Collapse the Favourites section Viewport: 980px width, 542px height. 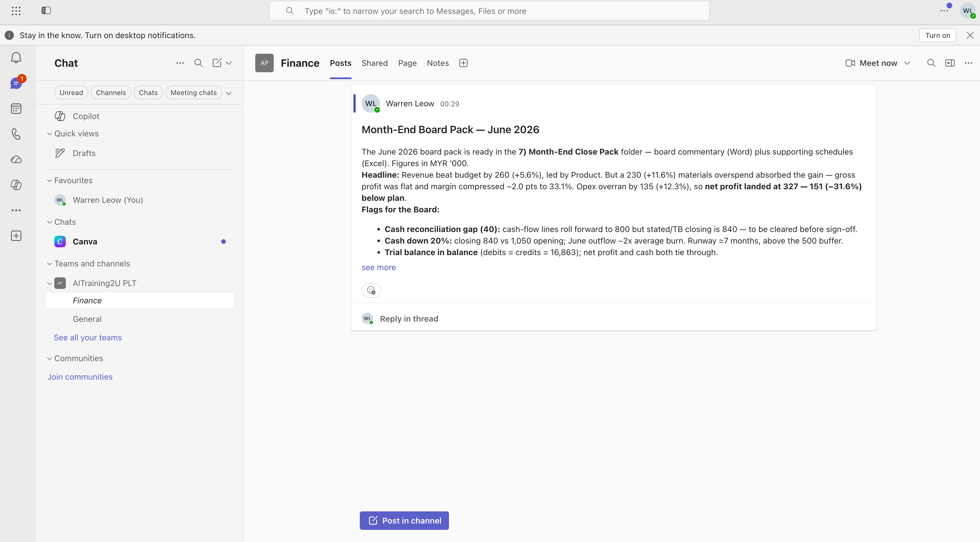(49, 180)
